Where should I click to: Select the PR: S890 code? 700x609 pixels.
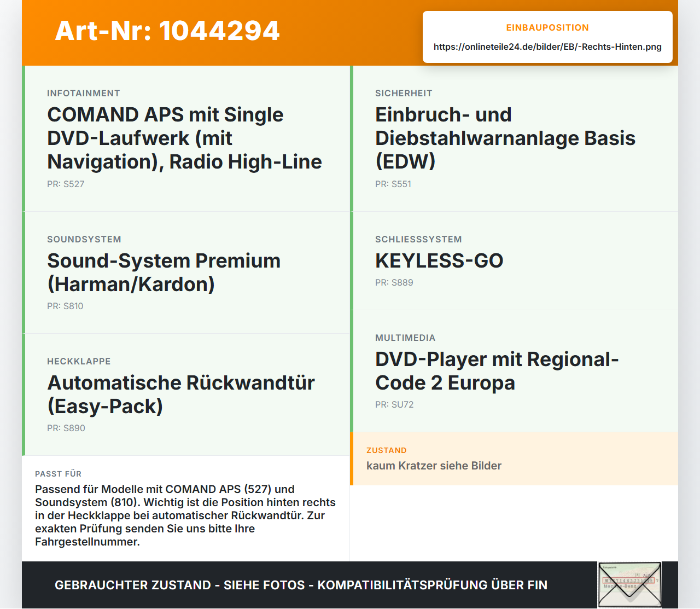(x=66, y=428)
